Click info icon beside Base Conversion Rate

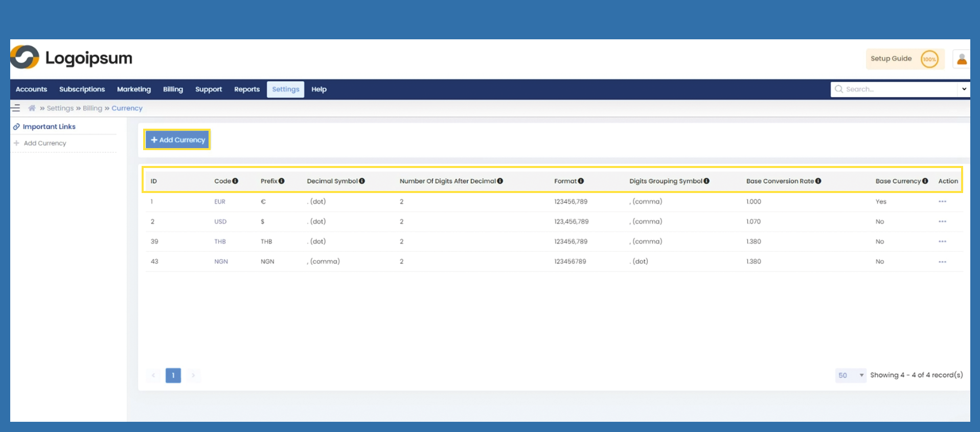[x=818, y=181]
